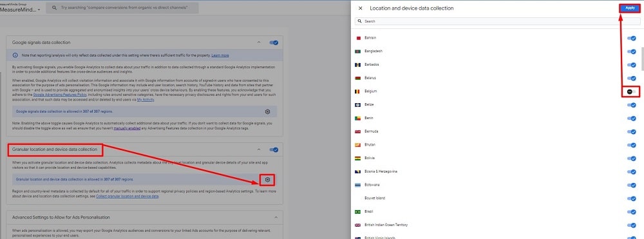Open Collect granular location and device data link
The width and height of the screenshot is (644, 239).
pyautogui.click(x=128, y=196)
